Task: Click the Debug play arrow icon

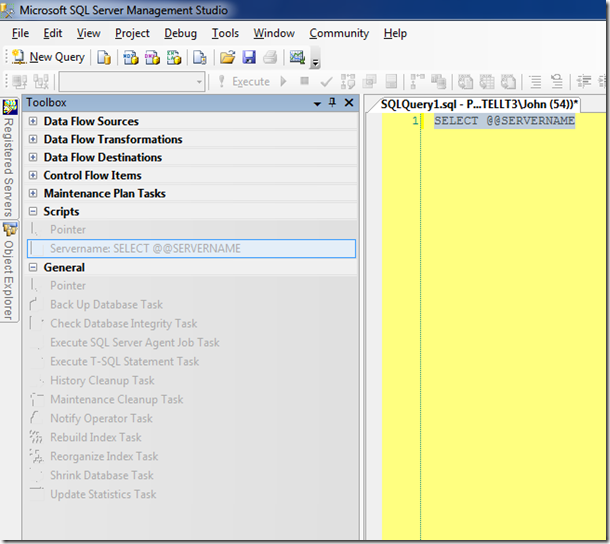Action: point(283,82)
